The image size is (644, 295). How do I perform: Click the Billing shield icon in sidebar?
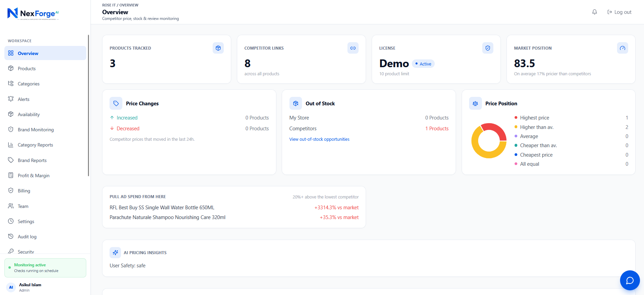coord(11,190)
